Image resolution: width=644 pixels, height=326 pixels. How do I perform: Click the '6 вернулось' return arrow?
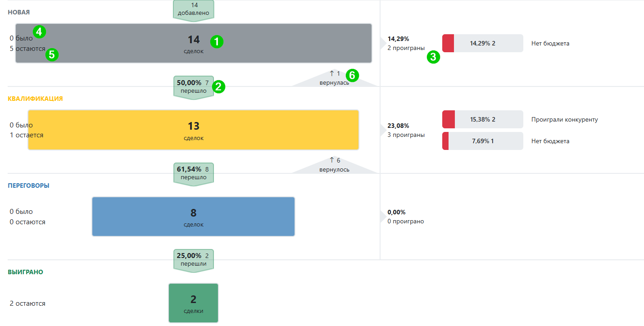pyautogui.click(x=334, y=165)
